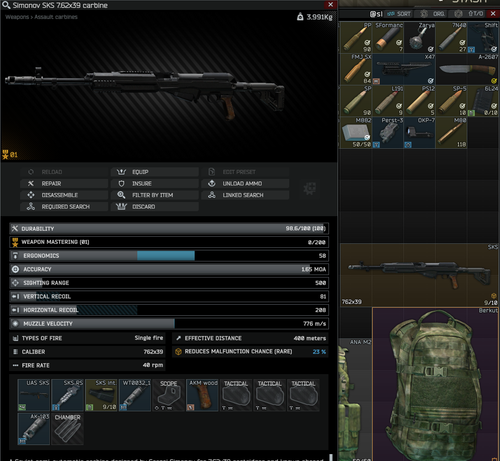Click the Horizontal Recoil row
500x461 pixels.
click(x=169, y=310)
